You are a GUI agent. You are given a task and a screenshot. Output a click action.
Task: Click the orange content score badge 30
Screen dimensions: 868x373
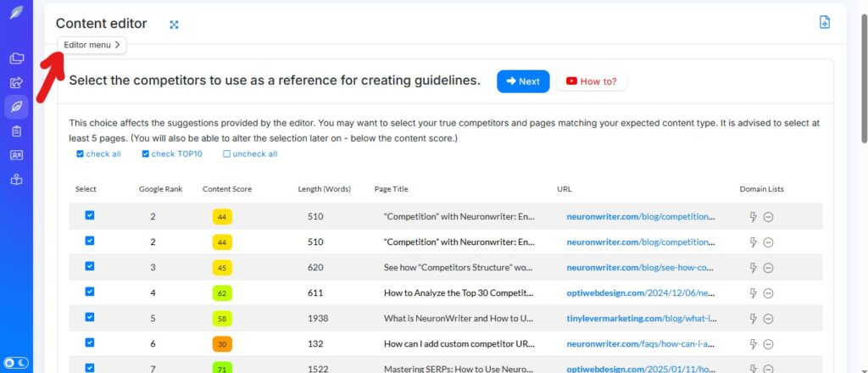pos(223,344)
